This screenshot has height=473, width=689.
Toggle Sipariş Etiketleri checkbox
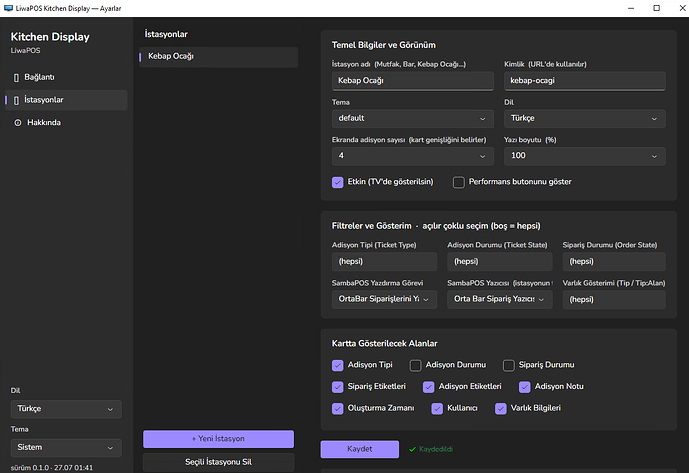tap(337, 387)
